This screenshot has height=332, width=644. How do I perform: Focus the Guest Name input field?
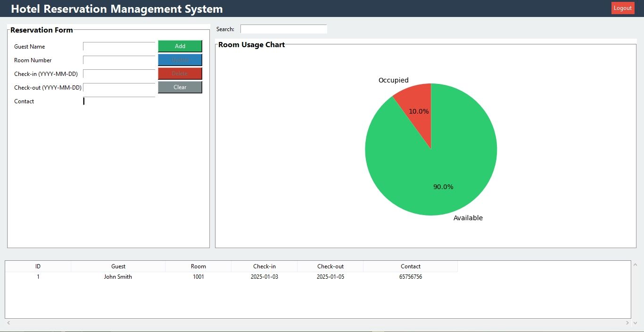[119, 47]
